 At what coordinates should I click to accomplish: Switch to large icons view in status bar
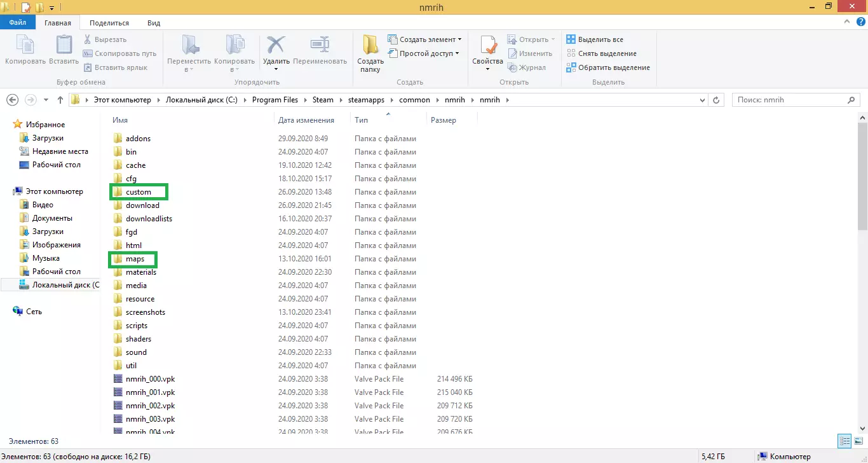[x=858, y=441]
